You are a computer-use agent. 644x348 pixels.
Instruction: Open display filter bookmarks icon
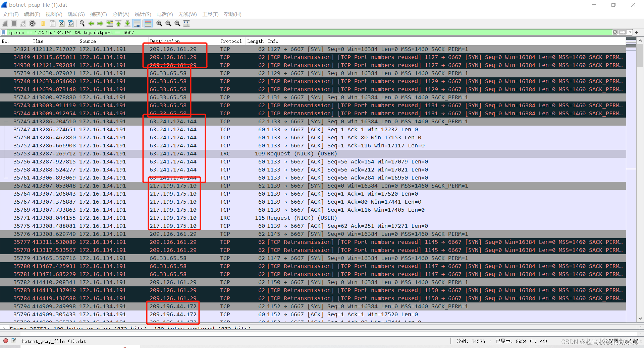(4, 32)
